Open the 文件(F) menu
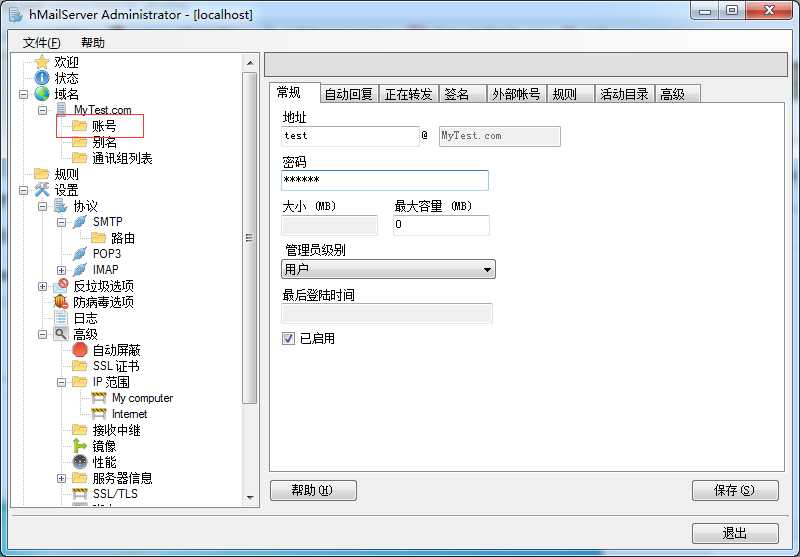This screenshot has height=557, width=800. tap(42, 43)
